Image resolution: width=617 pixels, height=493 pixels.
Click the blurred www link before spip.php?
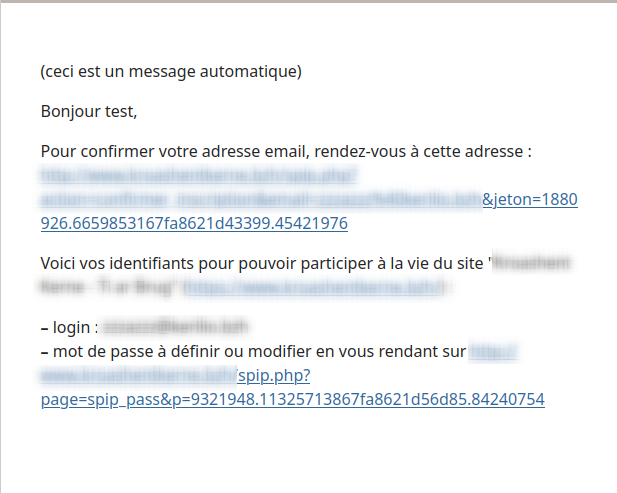(139, 375)
